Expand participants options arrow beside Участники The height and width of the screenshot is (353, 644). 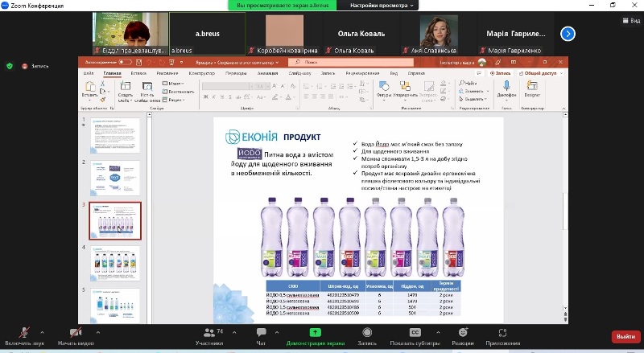click(x=234, y=332)
